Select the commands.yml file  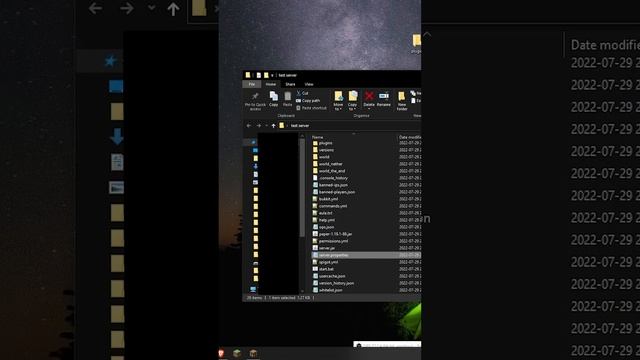pos(330,206)
